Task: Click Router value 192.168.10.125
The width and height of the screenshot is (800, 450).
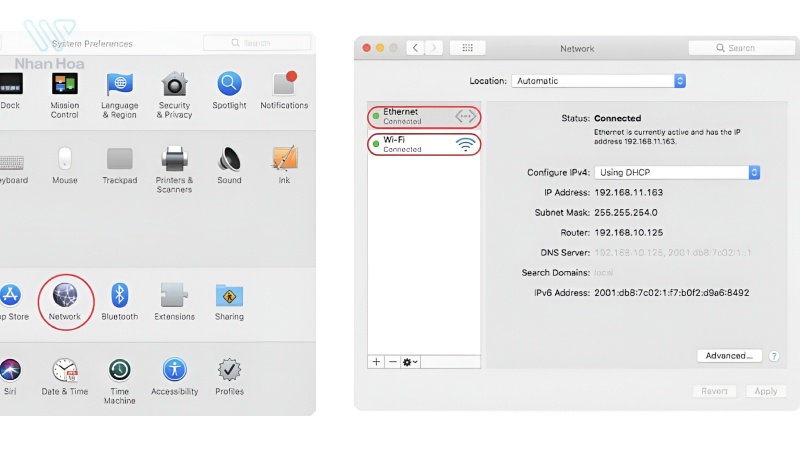Action: coord(629,232)
